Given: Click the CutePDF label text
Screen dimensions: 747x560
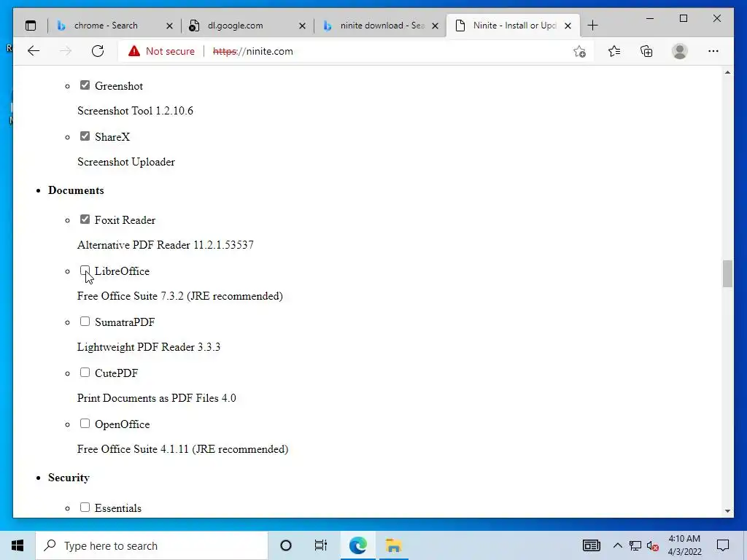Looking at the screenshot, I should pyautogui.click(x=116, y=373).
